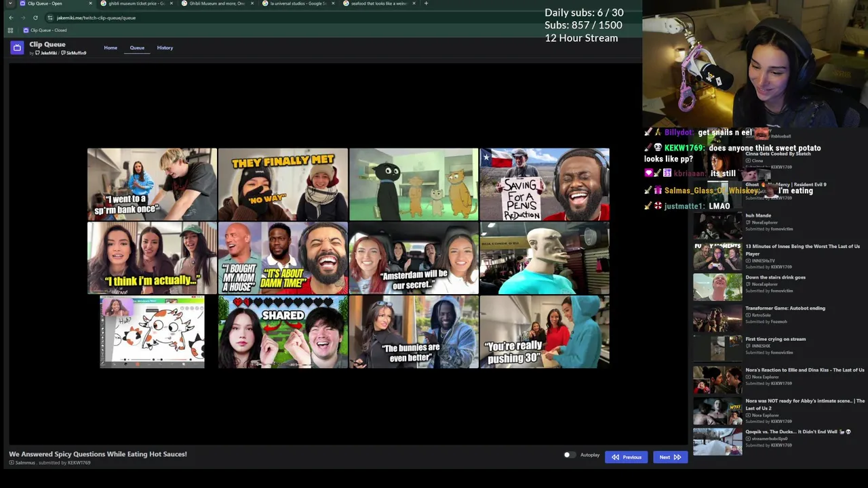Open the Queue nav item
This screenshot has height=488, width=868.
point(137,47)
